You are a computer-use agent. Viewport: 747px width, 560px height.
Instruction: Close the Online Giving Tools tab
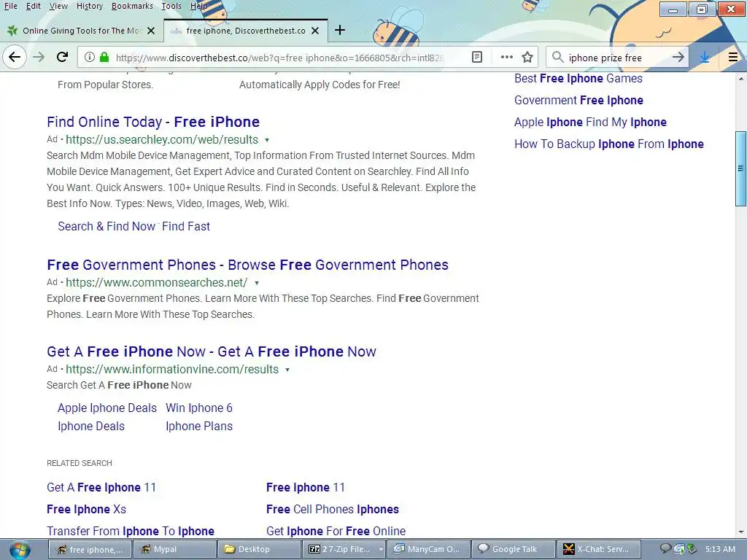click(151, 31)
